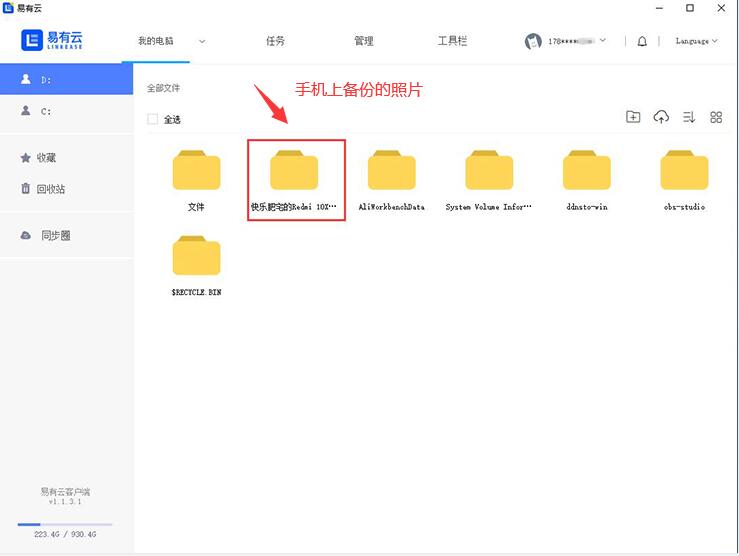
Task: Click the storage usage bar
Action: (x=65, y=524)
